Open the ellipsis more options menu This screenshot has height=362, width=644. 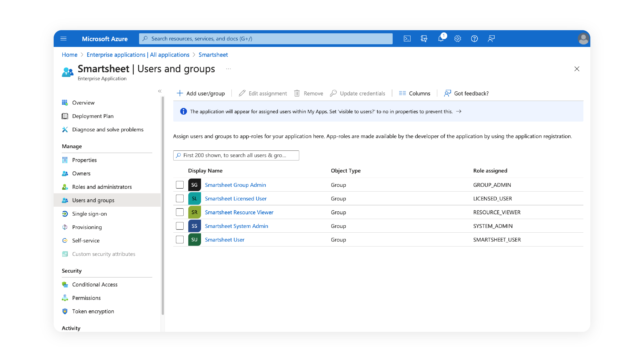coord(229,69)
